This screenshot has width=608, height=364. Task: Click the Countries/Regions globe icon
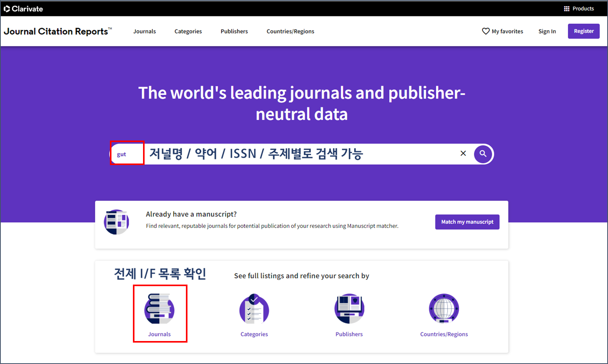[x=444, y=309]
